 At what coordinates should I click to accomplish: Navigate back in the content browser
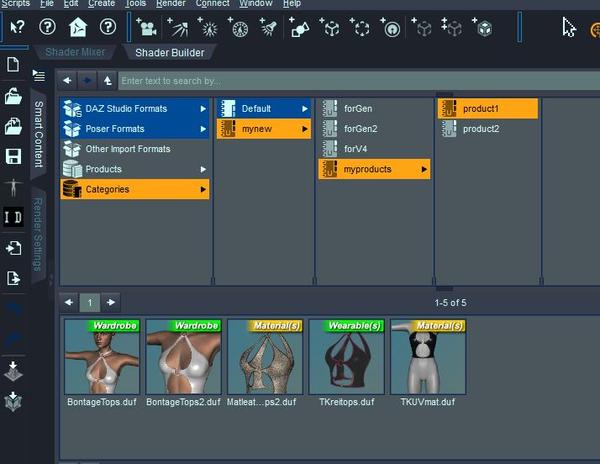[67, 81]
